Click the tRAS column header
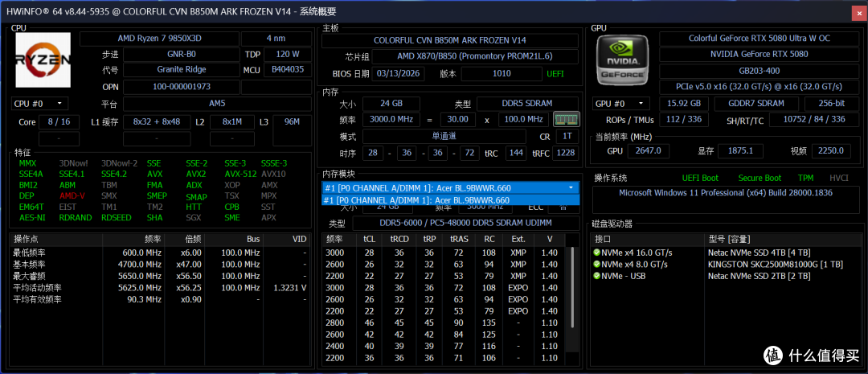The height and width of the screenshot is (374, 868). click(459, 240)
